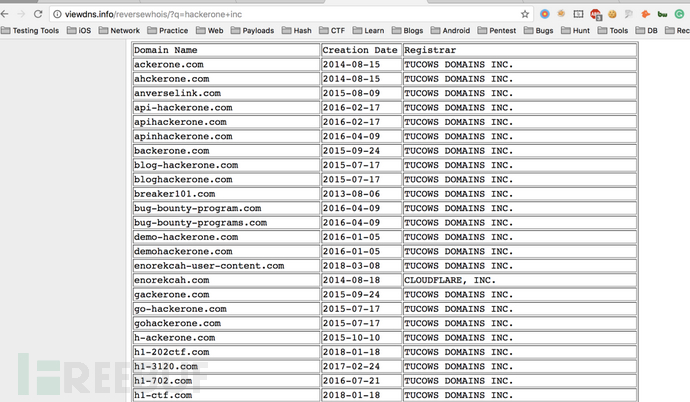Open the Learn bookmark folder

[x=368, y=30]
